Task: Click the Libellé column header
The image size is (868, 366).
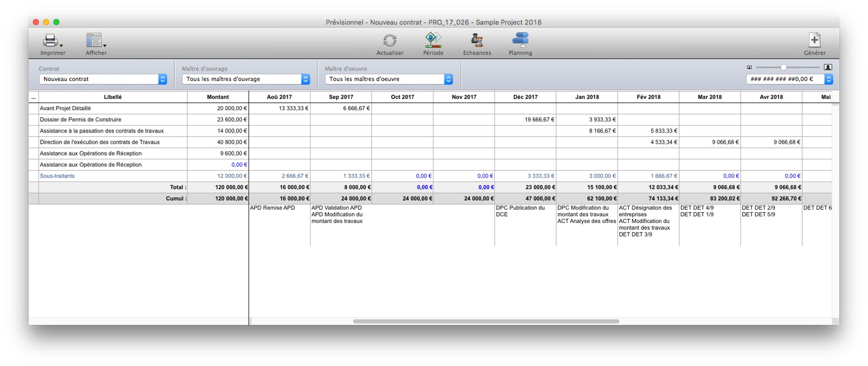Action: click(113, 97)
